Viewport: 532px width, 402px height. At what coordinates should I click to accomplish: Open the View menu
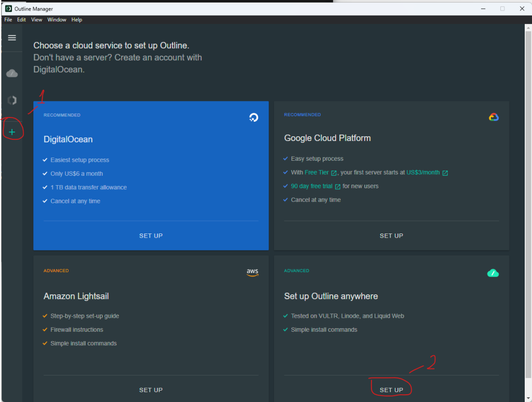coord(36,20)
